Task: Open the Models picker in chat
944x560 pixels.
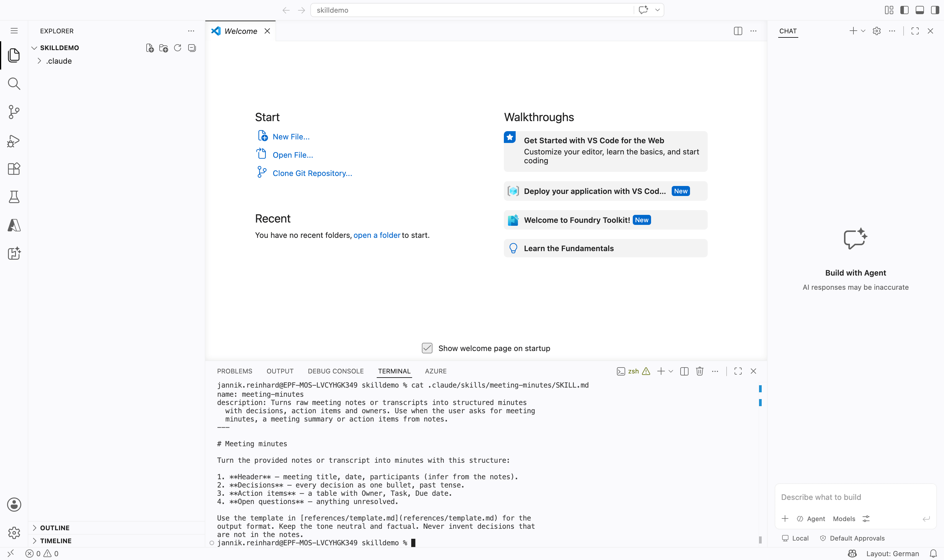Action: 844,519
